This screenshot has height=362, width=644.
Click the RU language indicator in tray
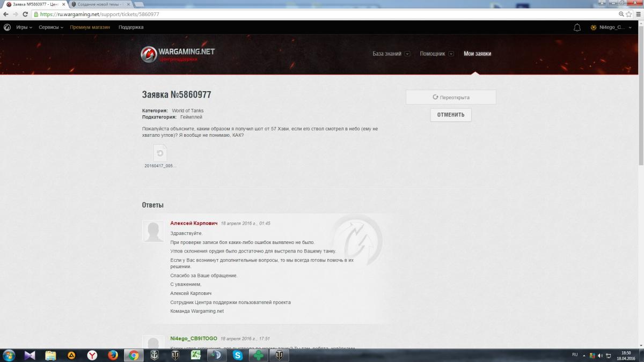575,355
